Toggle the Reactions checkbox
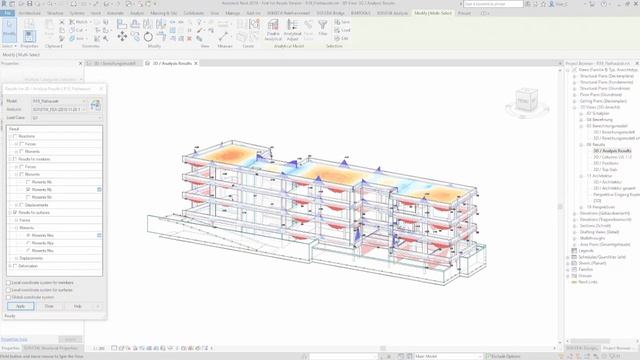 click(15, 136)
